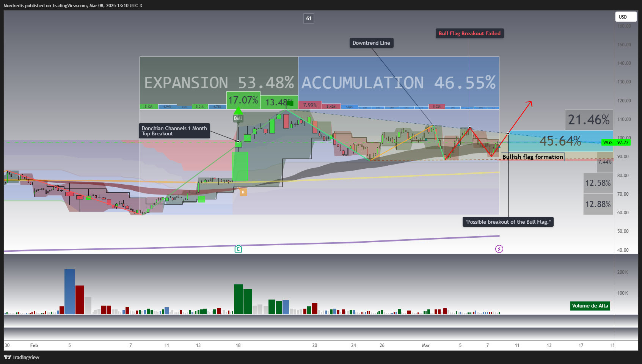Viewport: 642px width, 364px height.
Task: Click the 5.12% small green box
Action: point(149,107)
